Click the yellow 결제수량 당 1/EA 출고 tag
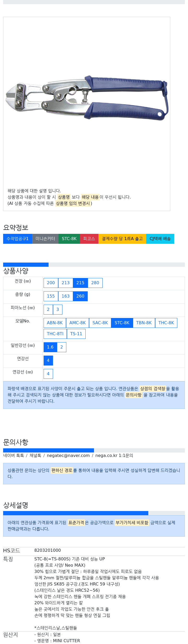Screen dimensions: 188x644 (x=122, y=239)
